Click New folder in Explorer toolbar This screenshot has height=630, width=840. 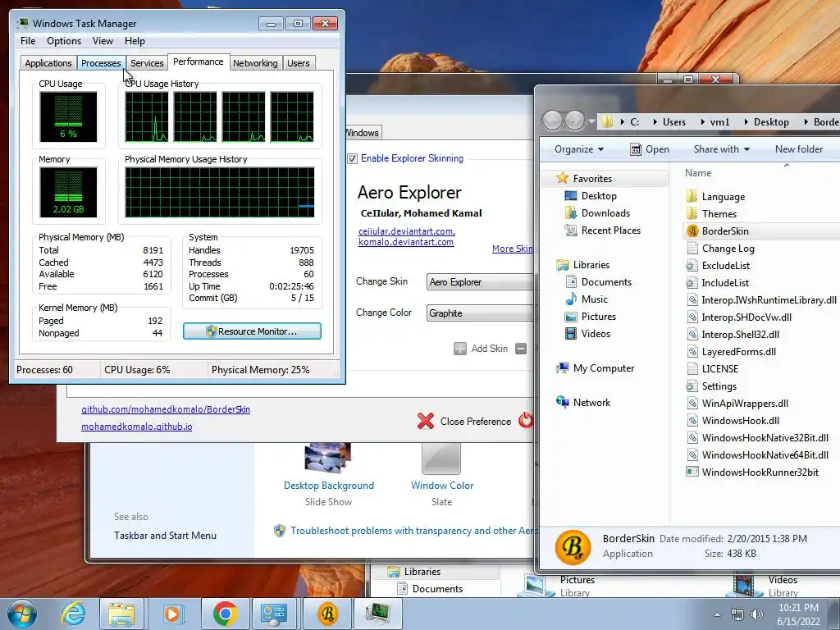pos(799,149)
